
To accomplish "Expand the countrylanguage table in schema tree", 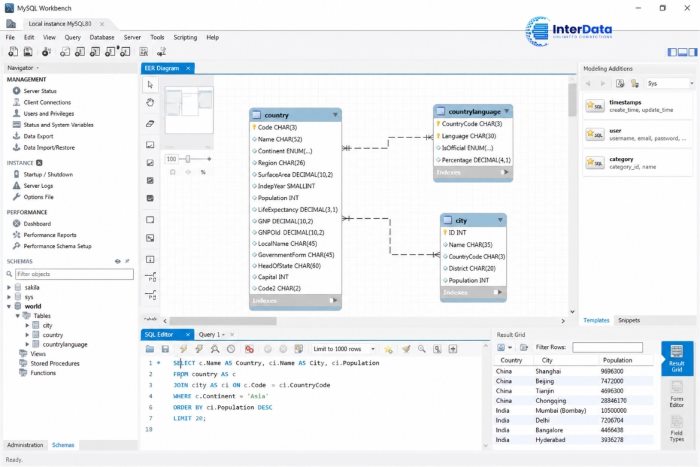I will [x=27, y=344].
